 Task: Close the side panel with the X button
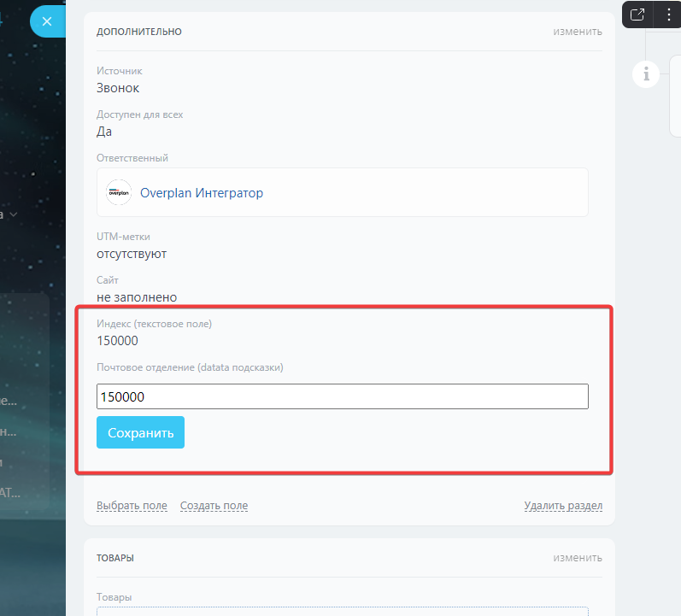[x=47, y=21]
